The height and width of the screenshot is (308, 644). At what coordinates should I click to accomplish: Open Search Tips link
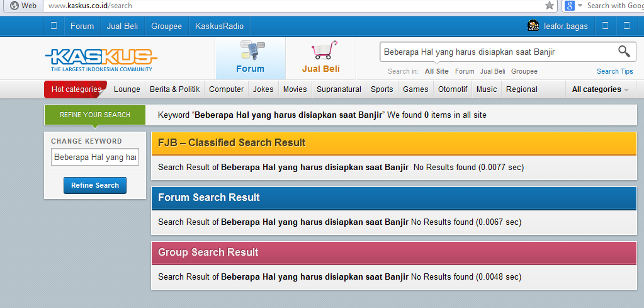point(615,71)
